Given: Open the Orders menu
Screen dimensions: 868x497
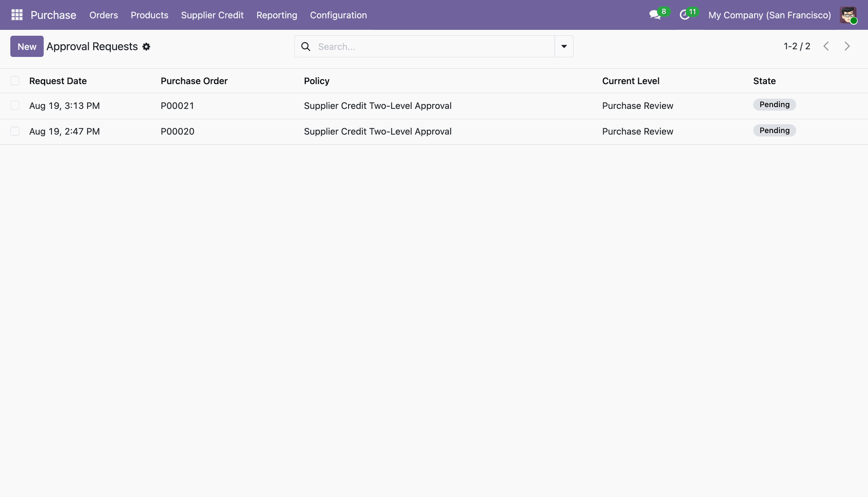Looking at the screenshot, I should click(x=104, y=15).
